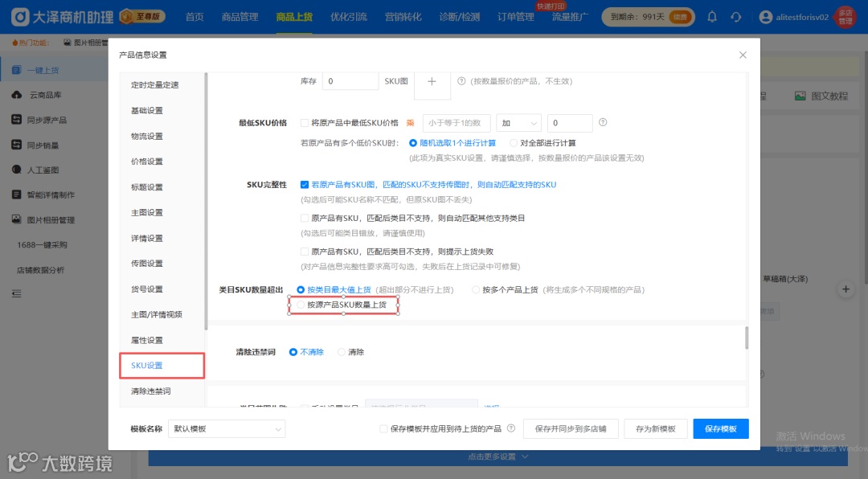The height and width of the screenshot is (479, 868).
Task: Click the 存为新模板 button
Action: tap(656, 428)
